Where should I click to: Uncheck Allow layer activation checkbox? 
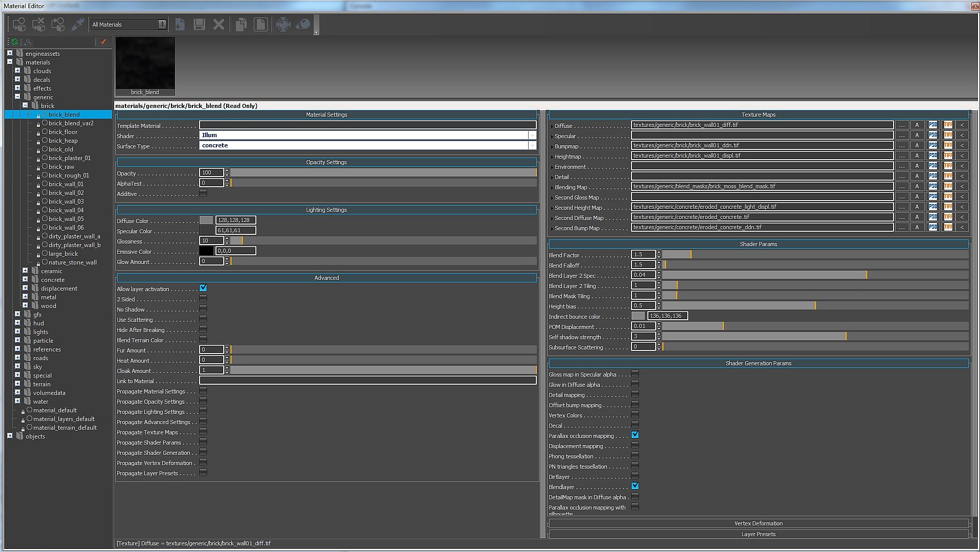pyautogui.click(x=203, y=288)
